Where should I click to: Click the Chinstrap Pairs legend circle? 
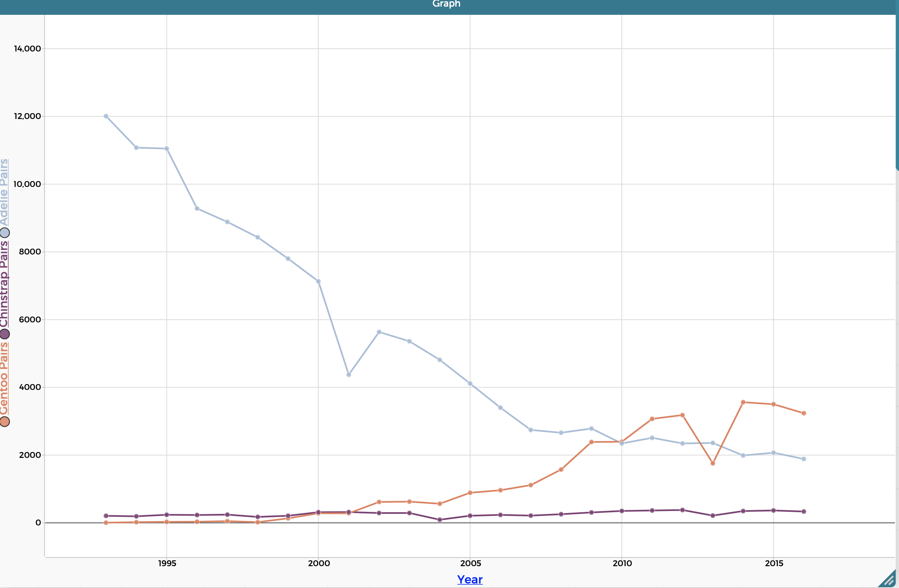[x=5, y=334]
